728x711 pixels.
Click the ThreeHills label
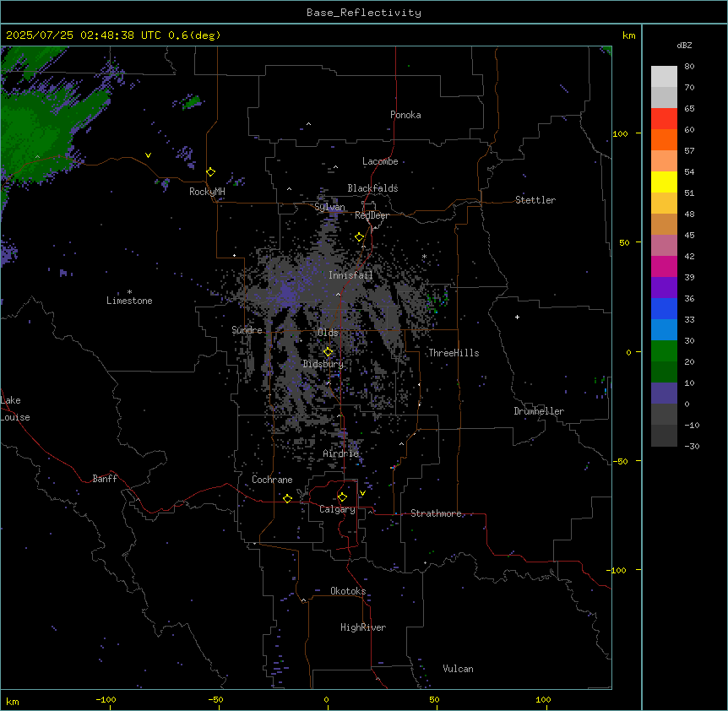tap(454, 353)
